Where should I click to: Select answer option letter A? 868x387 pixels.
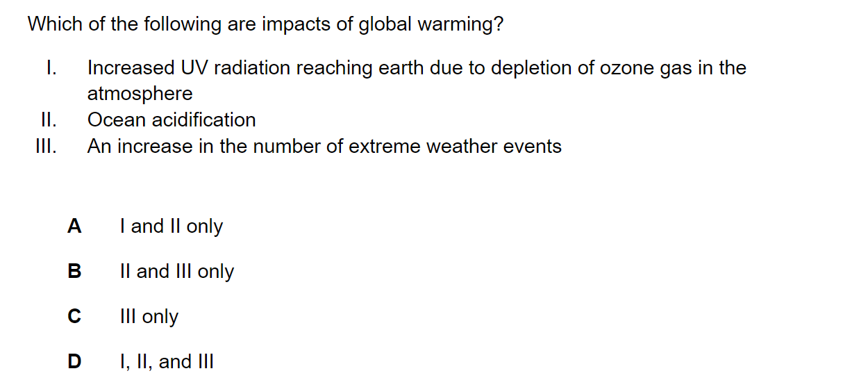[74, 226]
